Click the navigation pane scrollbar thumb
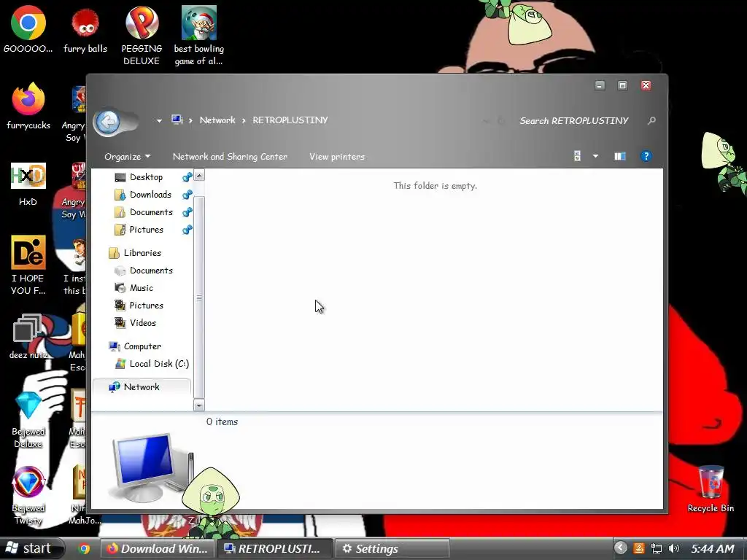747x560 pixels. [199, 297]
